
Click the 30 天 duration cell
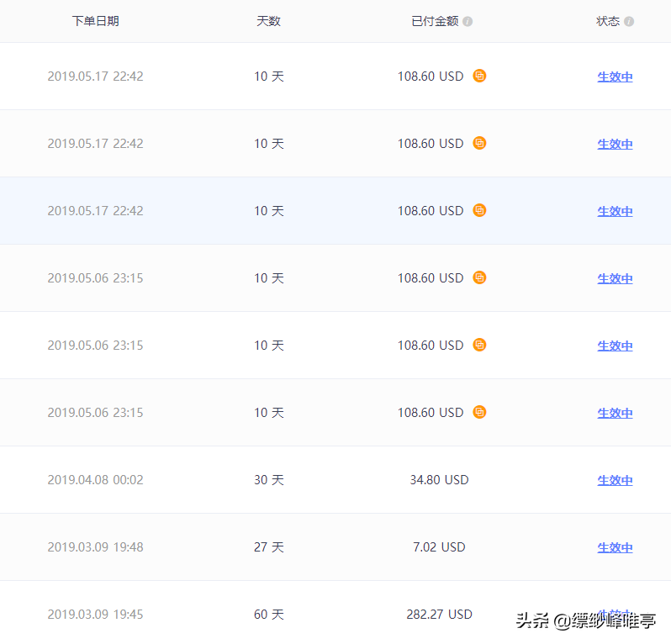click(x=269, y=480)
